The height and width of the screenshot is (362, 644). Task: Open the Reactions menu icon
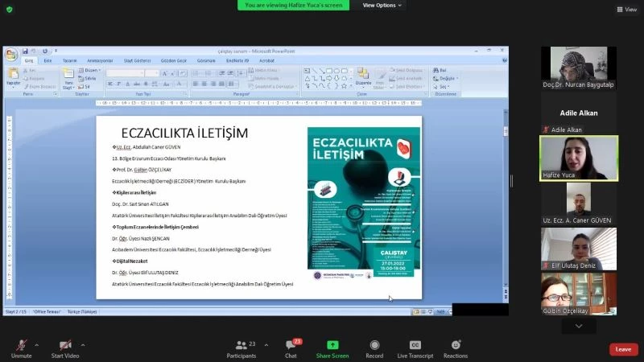click(x=456, y=345)
